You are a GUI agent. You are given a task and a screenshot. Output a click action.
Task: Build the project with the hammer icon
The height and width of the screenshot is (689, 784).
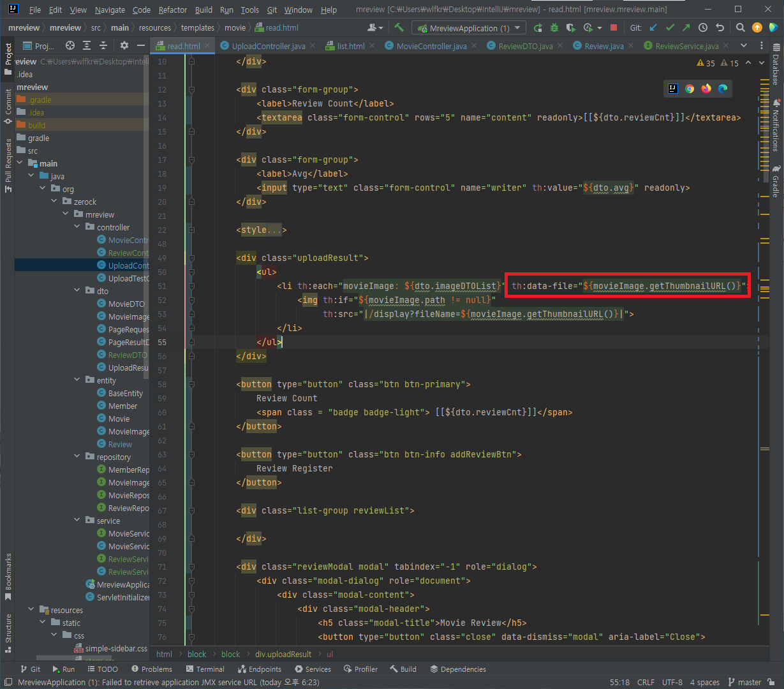[399, 28]
